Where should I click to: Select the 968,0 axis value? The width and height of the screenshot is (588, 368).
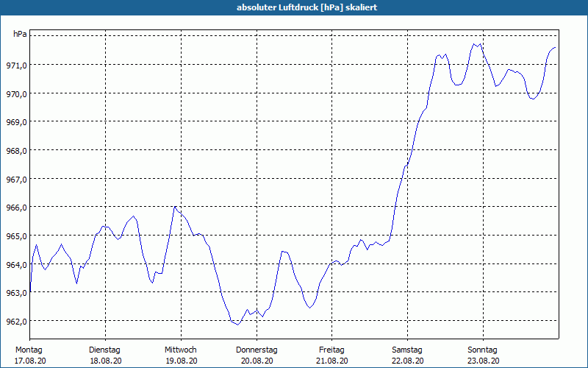16,151
